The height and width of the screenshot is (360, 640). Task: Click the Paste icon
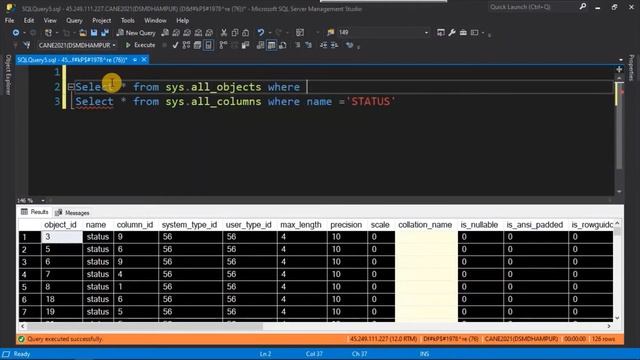246,33
